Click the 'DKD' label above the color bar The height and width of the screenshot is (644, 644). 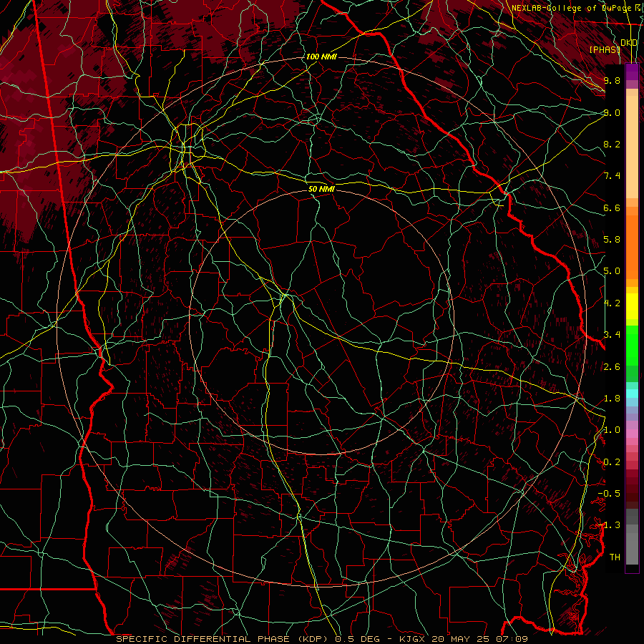click(629, 43)
